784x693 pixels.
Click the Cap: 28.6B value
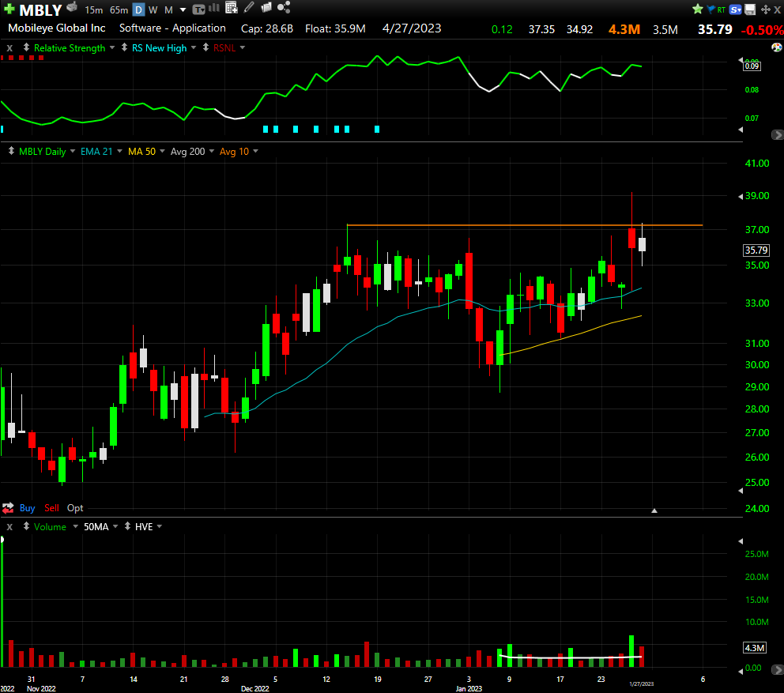pos(267,29)
